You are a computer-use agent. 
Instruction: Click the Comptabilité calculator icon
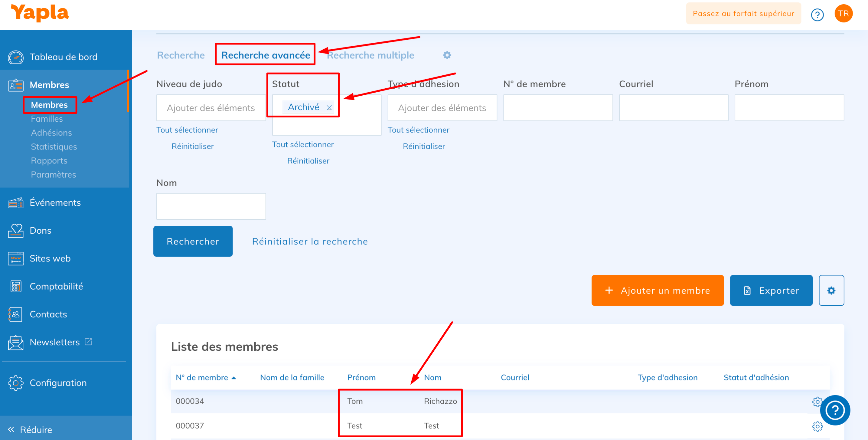tap(15, 286)
